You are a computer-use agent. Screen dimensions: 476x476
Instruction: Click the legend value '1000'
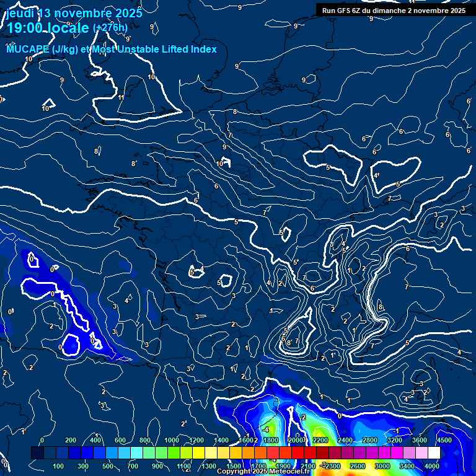[x=172, y=440]
